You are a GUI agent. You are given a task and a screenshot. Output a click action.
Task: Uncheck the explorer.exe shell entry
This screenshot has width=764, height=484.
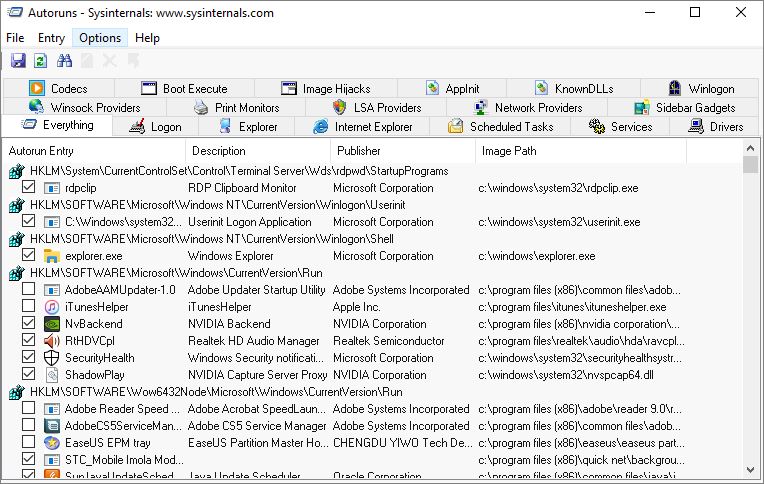click(x=29, y=255)
